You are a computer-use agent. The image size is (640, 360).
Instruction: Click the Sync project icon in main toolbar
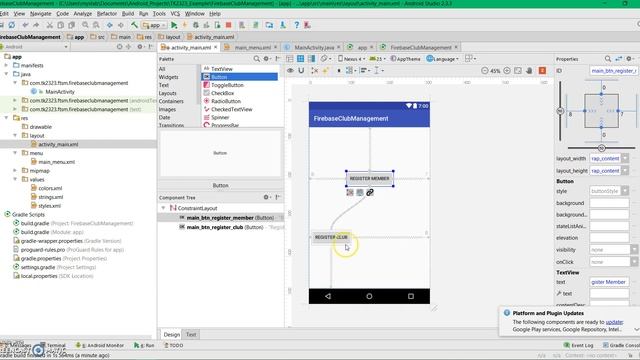12,25
